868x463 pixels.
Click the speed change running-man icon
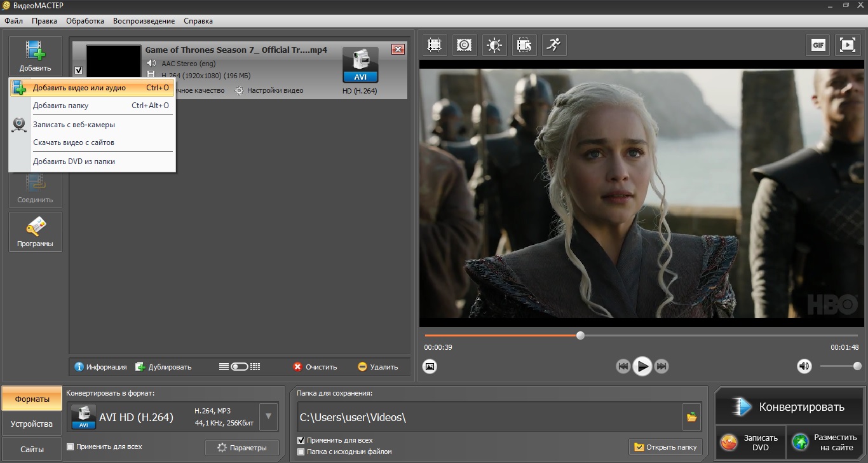point(554,45)
